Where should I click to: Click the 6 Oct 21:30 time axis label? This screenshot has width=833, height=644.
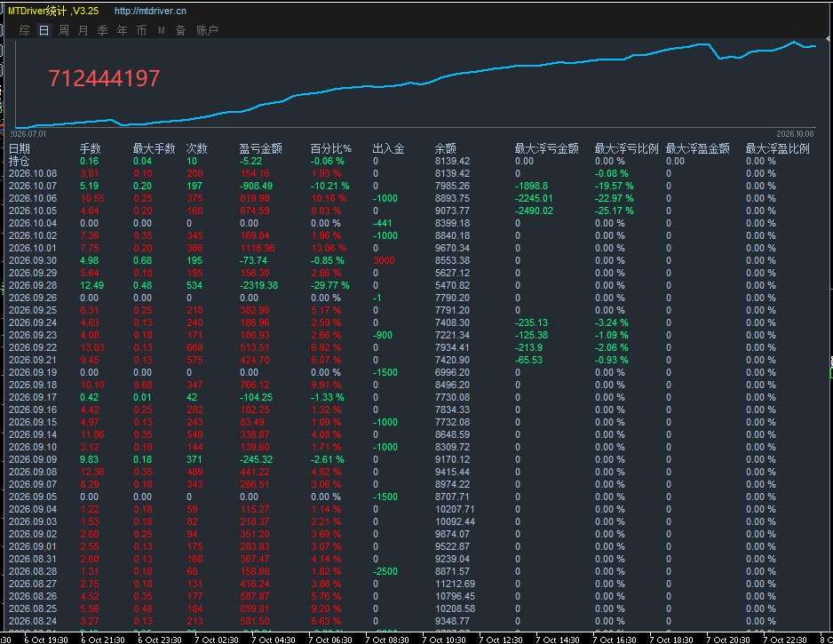[102, 640]
